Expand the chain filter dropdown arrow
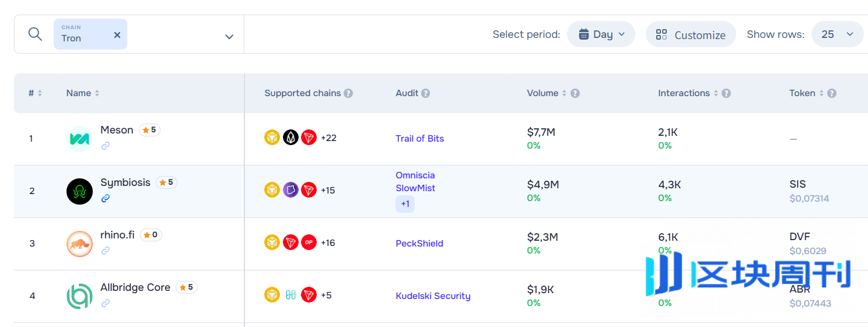Viewport: 868px width, 327px height. [229, 37]
